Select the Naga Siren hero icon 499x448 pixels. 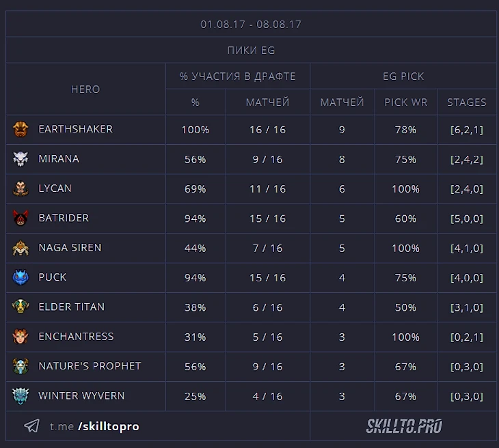21,248
